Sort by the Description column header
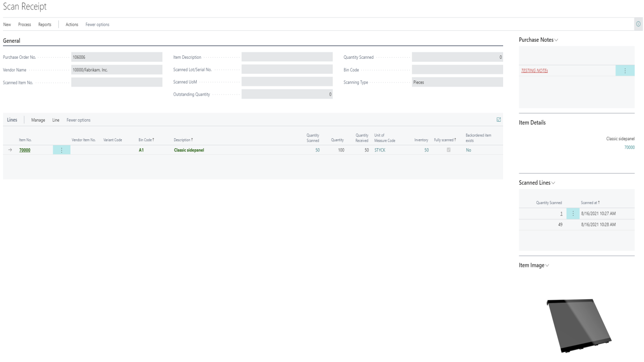The image size is (644, 362). pos(184,140)
